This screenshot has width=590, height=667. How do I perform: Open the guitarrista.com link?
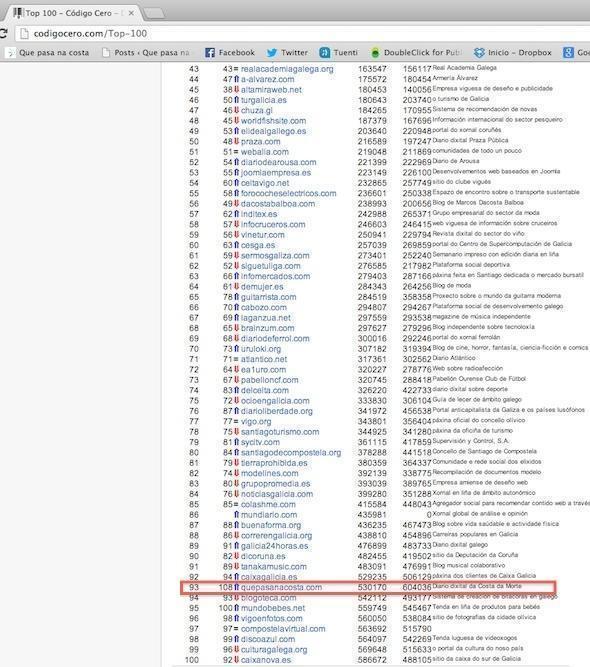[269, 297]
